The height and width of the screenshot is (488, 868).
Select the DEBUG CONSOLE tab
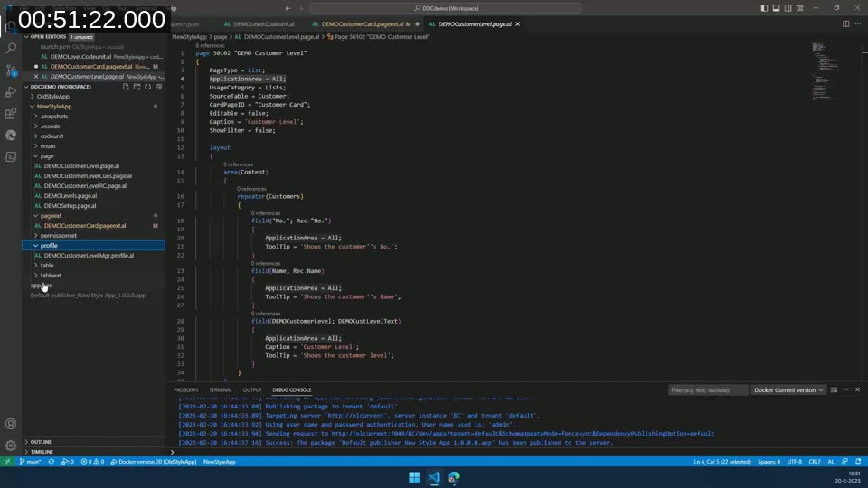click(292, 390)
